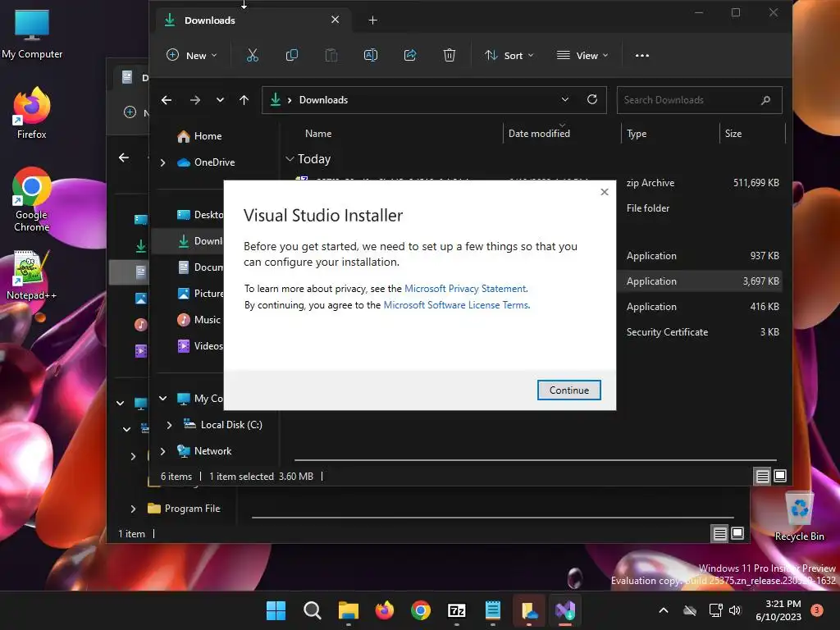Click the Paste clipboard icon
Image resolution: width=840 pixels, height=630 pixels.
pos(331,55)
